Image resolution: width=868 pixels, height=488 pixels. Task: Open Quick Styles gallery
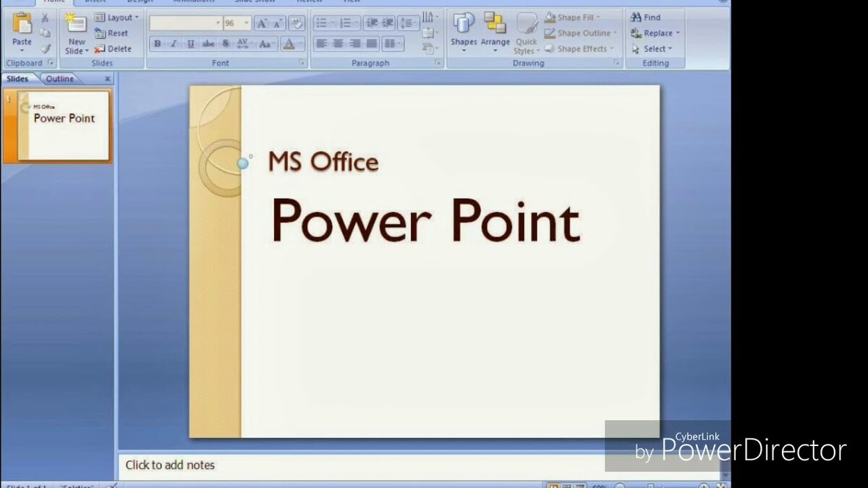point(527,33)
